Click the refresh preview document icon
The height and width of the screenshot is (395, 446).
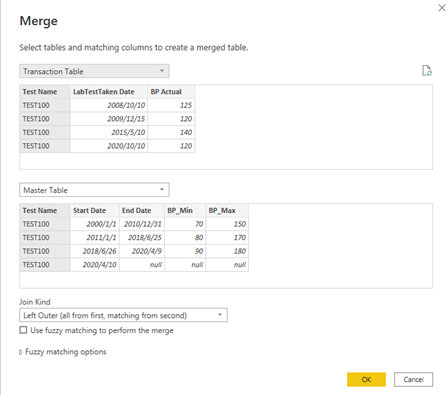[427, 71]
